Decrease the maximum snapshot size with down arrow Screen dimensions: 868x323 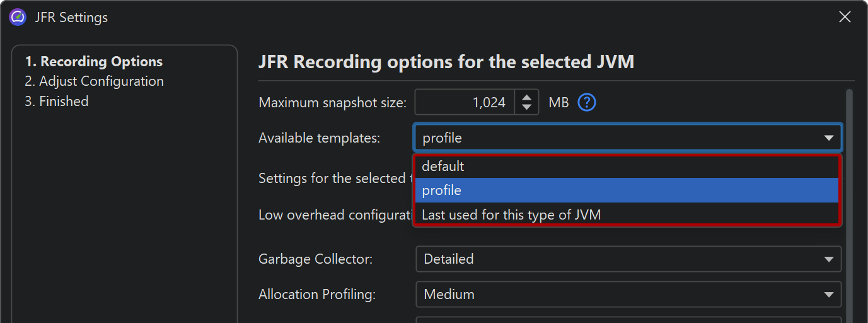(x=527, y=107)
